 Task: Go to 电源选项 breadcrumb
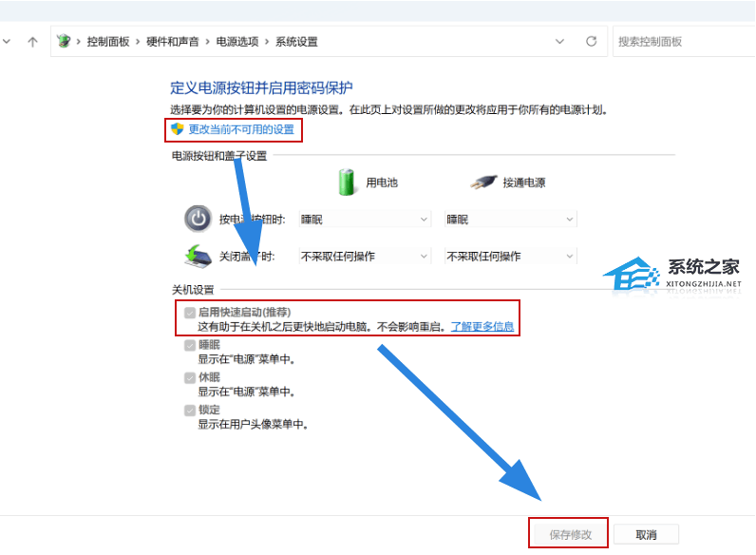[236, 42]
